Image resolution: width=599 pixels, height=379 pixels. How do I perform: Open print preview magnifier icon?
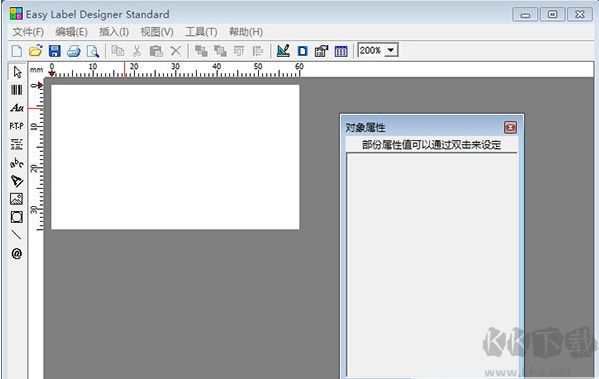pos(93,51)
